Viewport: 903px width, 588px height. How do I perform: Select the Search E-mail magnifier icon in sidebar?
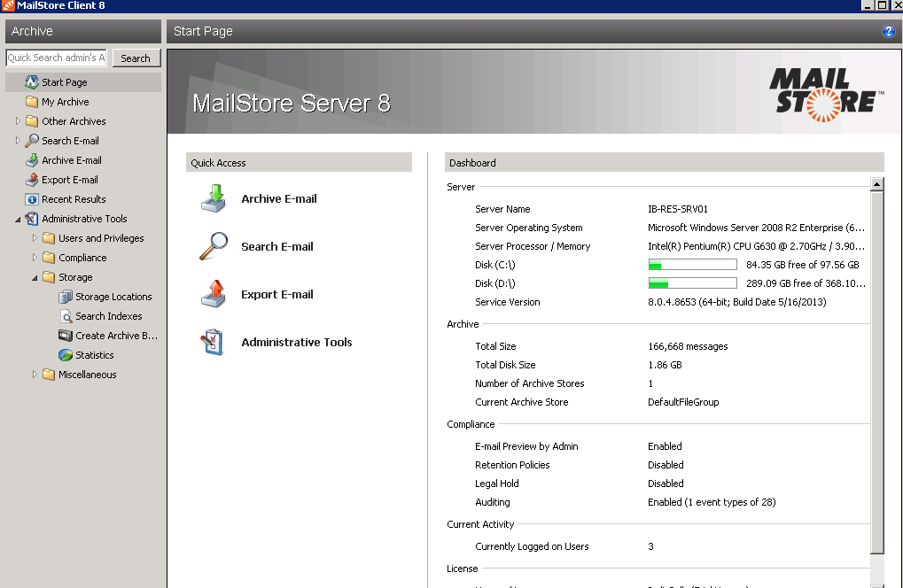click(32, 141)
